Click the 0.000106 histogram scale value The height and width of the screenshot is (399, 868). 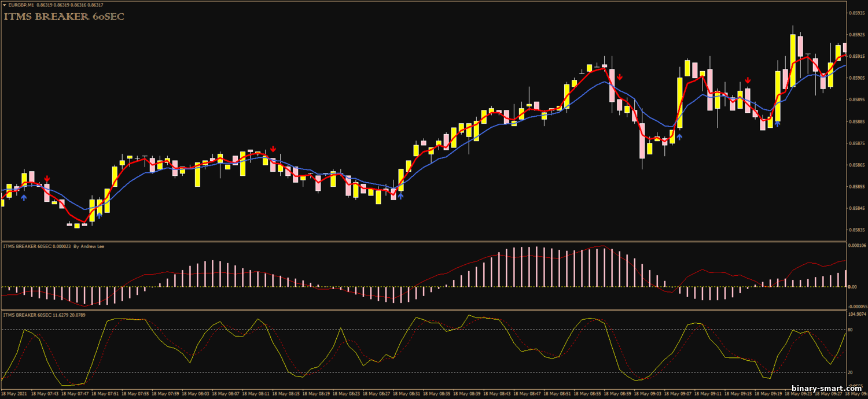pyautogui.click(x=856, y=245)
